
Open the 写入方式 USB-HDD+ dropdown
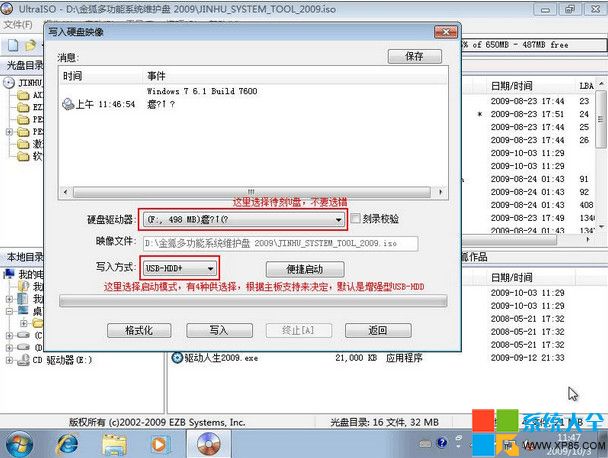[180, 268]
